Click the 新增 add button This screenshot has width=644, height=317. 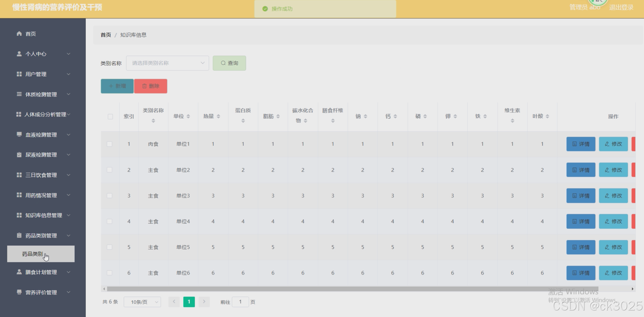[x=117, y=86]
